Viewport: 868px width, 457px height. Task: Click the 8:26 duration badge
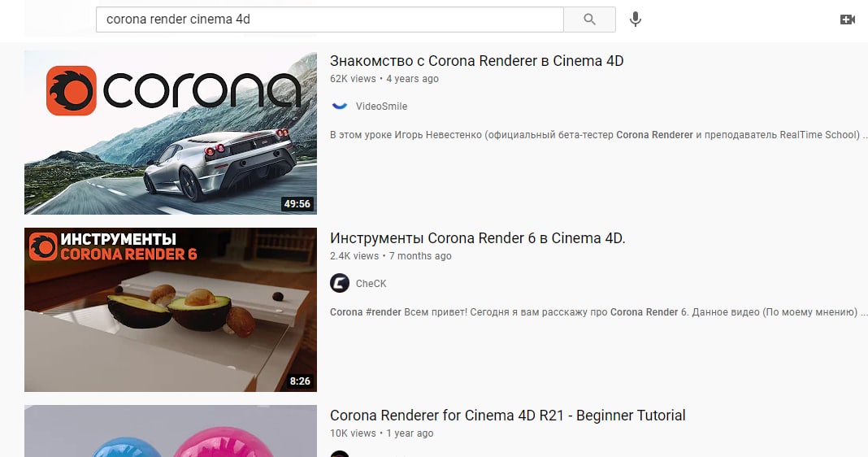coord(300,381)
